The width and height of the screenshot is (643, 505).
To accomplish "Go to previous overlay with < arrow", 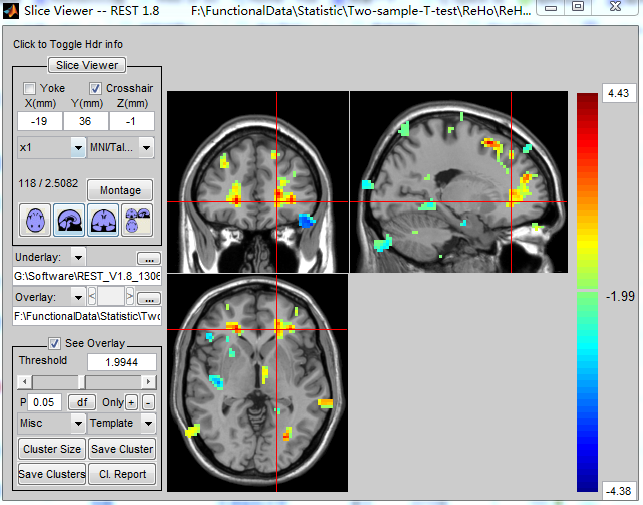I will pyautogui.click(x=92, y=296).
